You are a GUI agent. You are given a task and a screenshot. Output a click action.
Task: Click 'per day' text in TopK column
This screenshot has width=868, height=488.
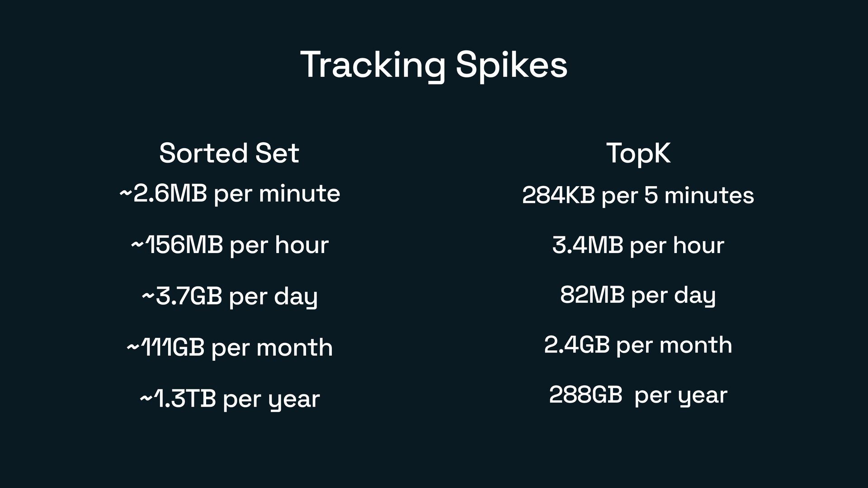673,295
